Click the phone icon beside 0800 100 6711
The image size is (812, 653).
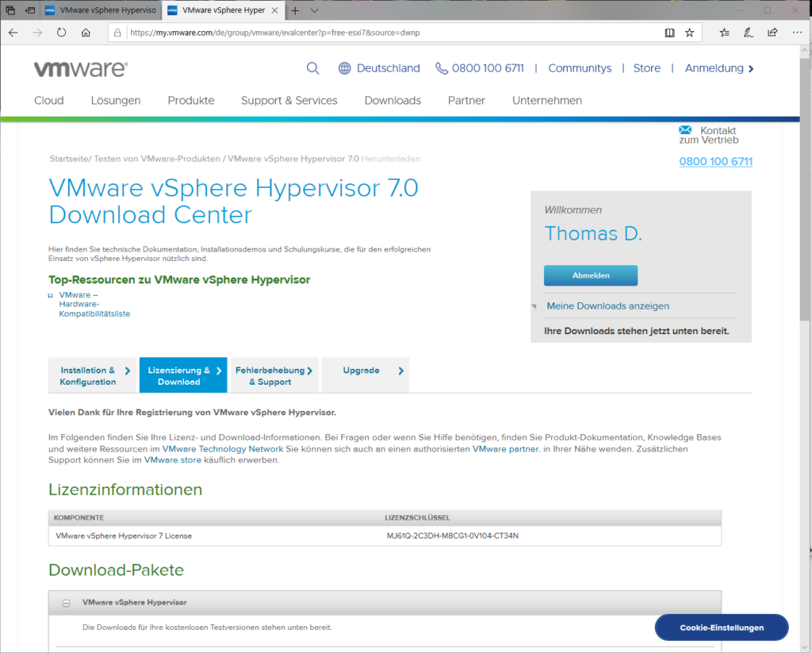441,68
